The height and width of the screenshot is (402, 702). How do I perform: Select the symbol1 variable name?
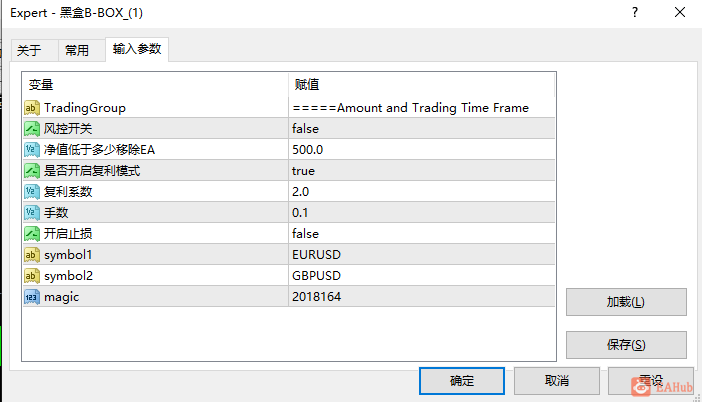tap(68, 255)
